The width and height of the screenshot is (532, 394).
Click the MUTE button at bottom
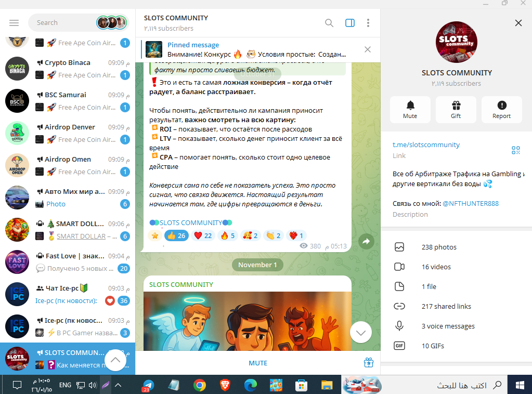(x=258, y=363)
